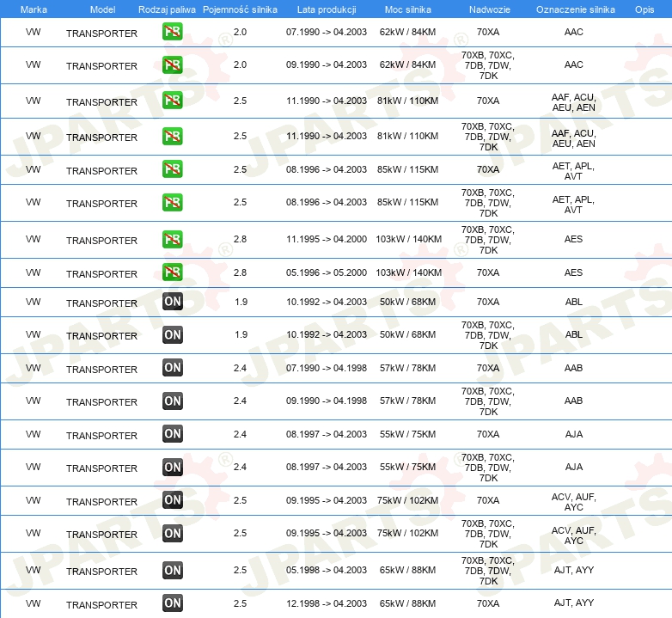Click the Nadwozie column header
Viewport: 672px width, 618px height.
click(x=490, y=9)
